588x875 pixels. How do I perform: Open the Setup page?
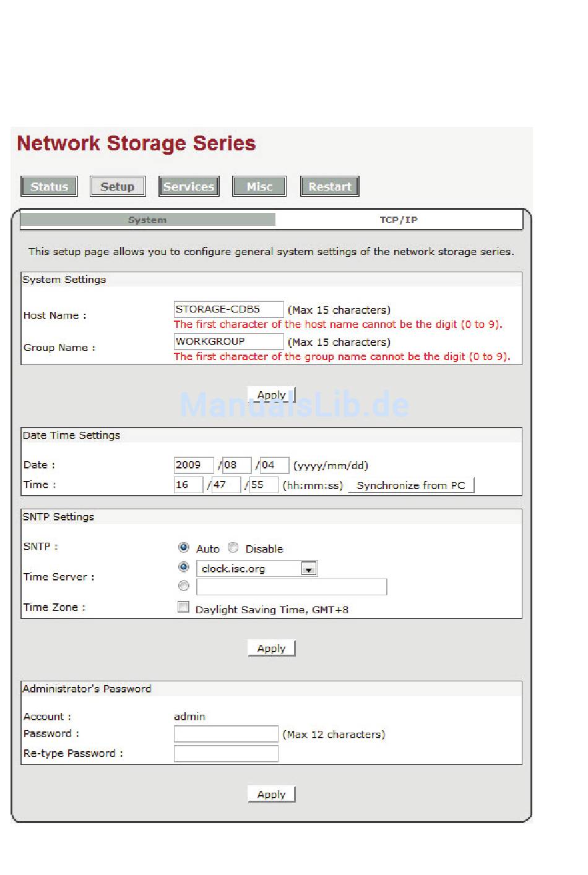[118, 186]
